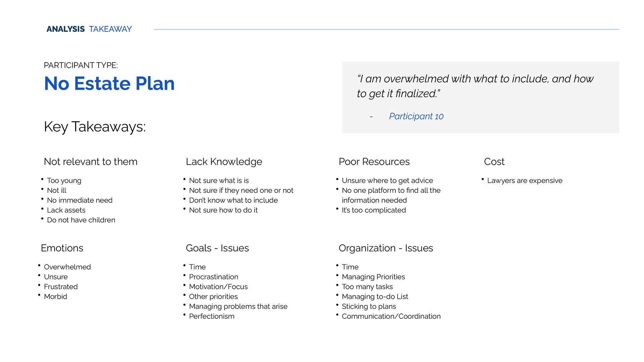Select the Participant 10 attribution
644x362 pixels.
(416, 116)
